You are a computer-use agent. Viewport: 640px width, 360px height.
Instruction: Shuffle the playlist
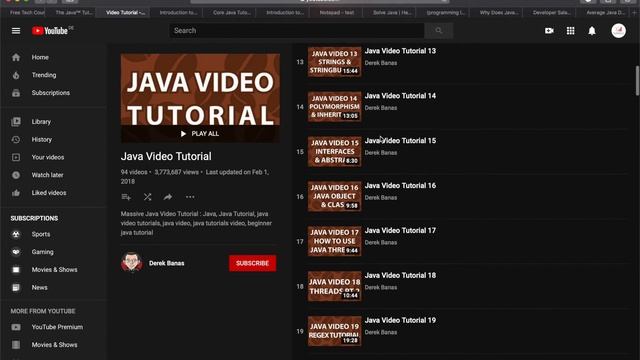coord(147,197)
